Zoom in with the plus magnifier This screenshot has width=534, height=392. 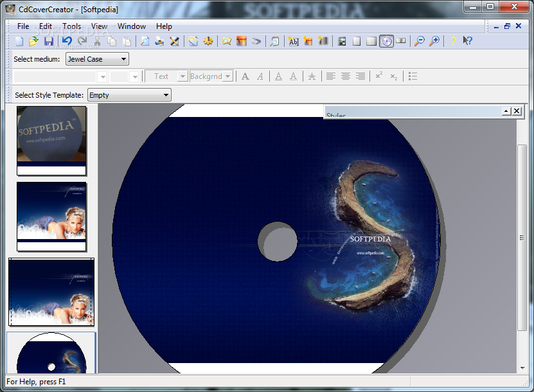434,41
